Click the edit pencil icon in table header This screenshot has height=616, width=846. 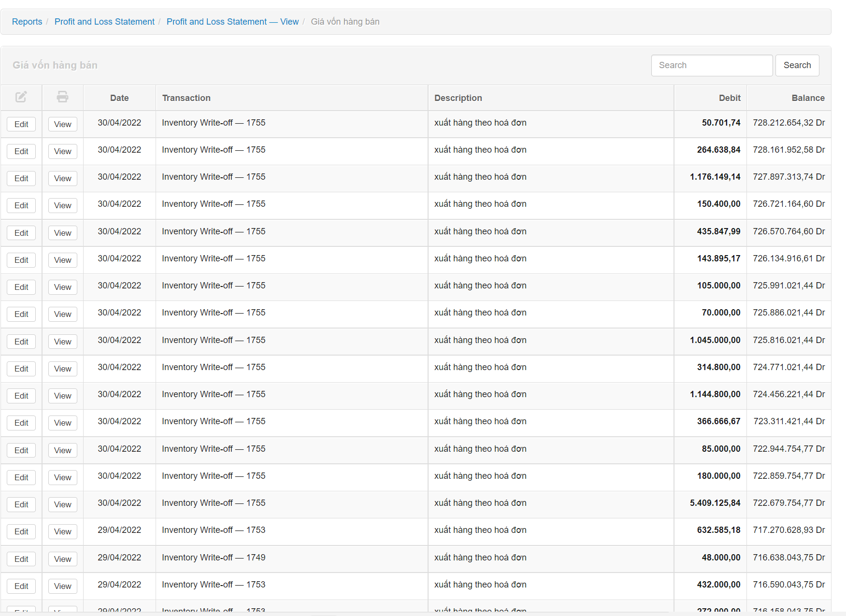click(21, 97)
